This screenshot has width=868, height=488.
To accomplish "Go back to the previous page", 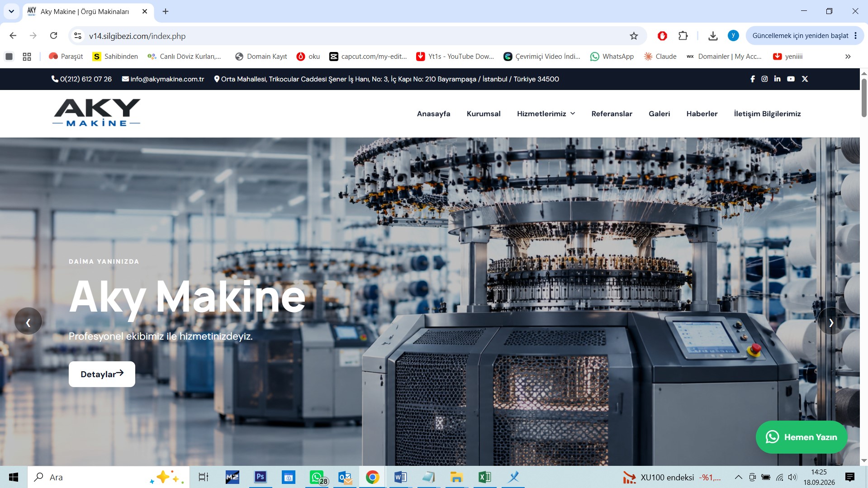I will tap(13, 36).
